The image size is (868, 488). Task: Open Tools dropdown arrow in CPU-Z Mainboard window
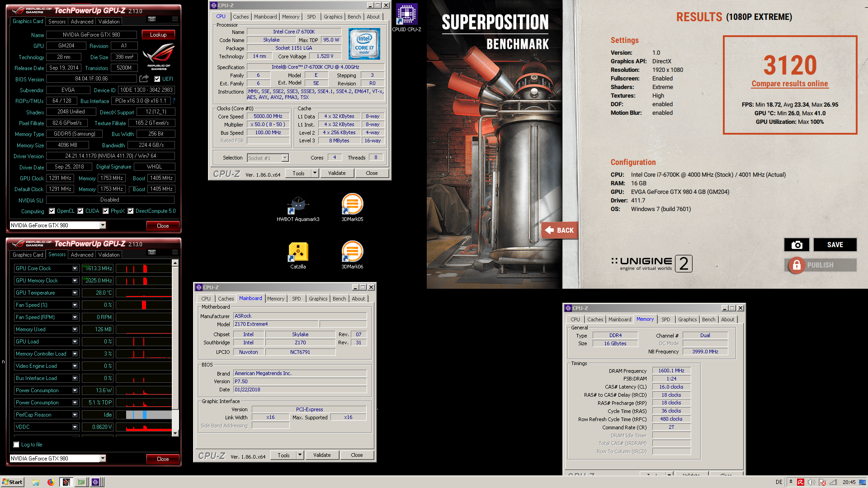pyautogui.click(x=300, y=455)
